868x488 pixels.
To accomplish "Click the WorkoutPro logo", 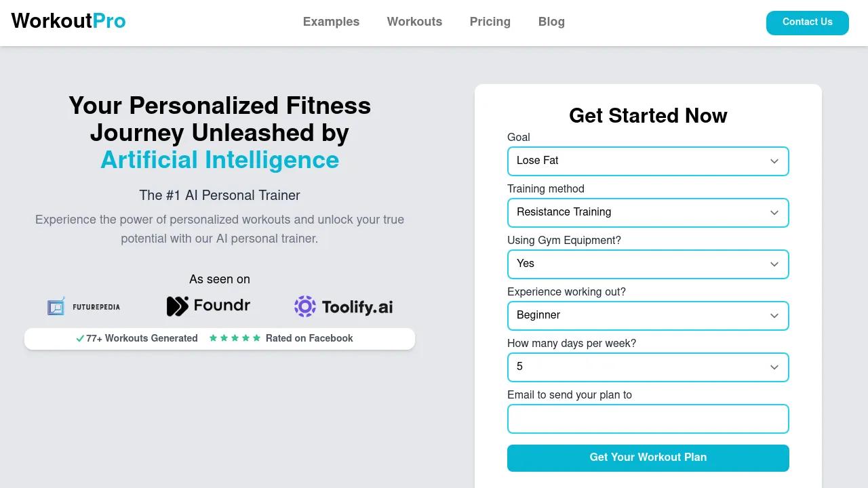I will click(68, 22).
